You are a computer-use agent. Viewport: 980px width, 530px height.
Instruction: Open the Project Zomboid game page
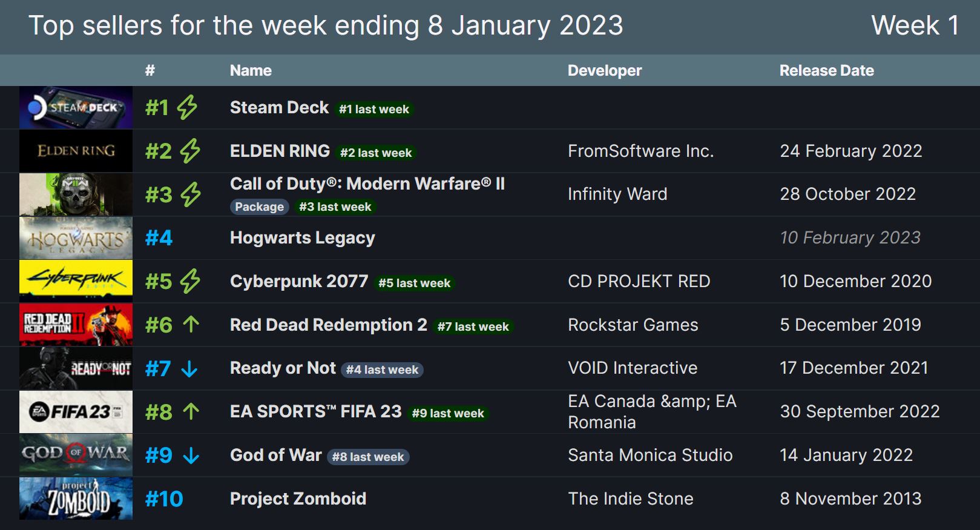tap(298, 499)
